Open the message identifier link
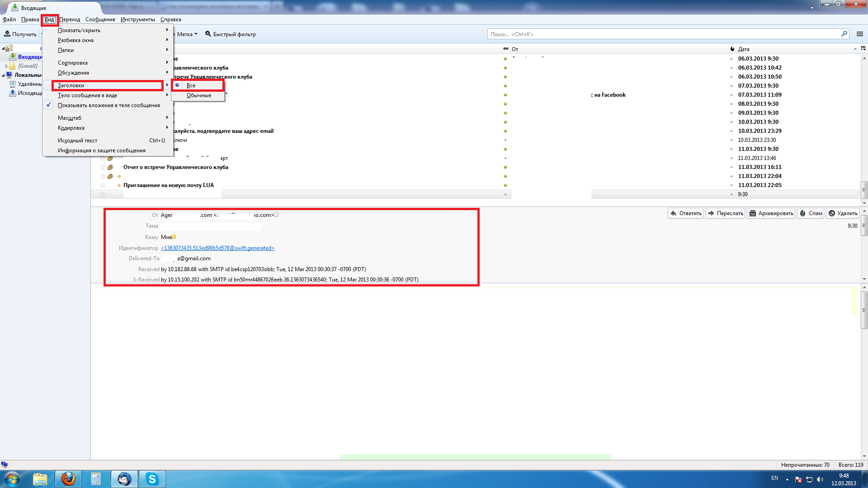The image size is (868, 488). point(217,248)
